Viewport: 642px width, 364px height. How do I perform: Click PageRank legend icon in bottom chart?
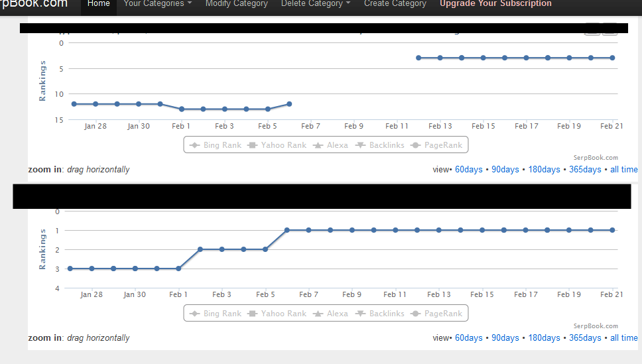click(415, 314)
